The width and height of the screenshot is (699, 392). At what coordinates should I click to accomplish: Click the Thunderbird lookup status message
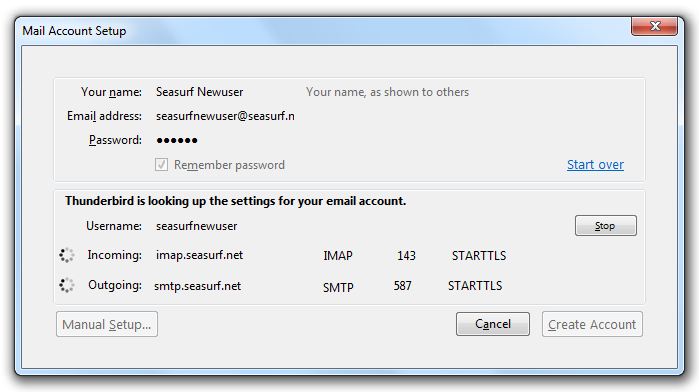coord(235,201)
